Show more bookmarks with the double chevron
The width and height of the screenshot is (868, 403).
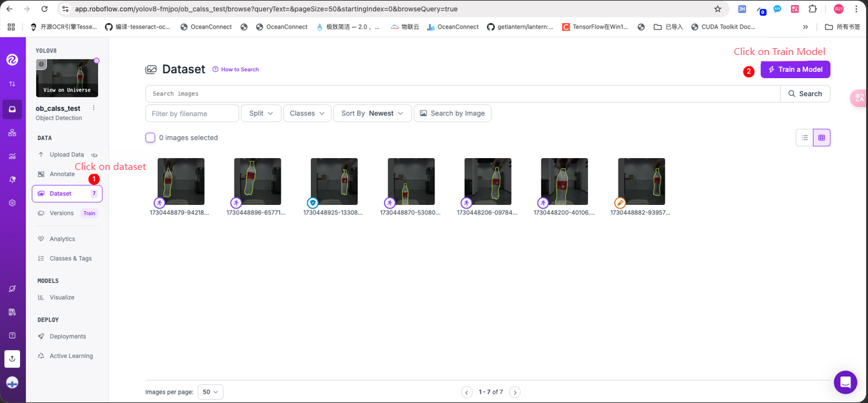805,27
